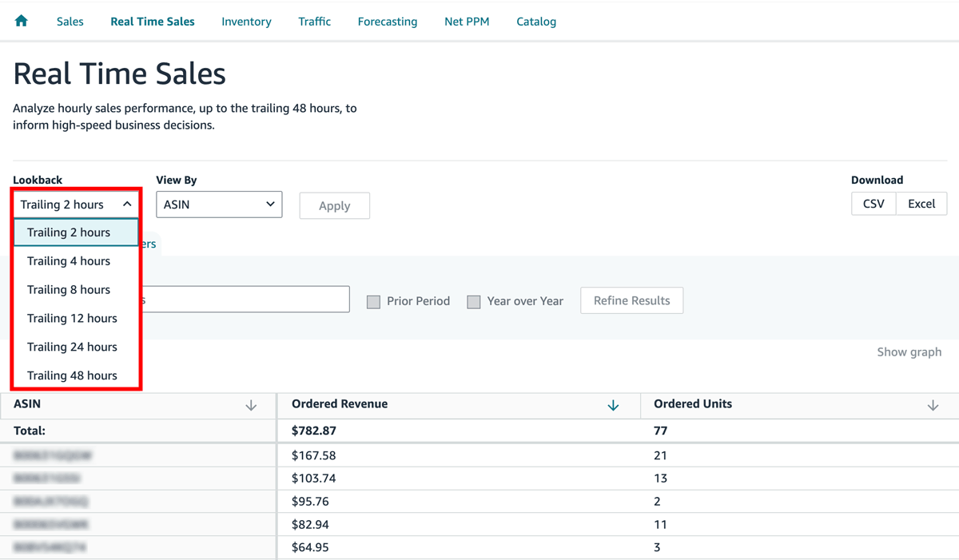This screenshot has width=959, height=560.
Task: Click the Apply button
Action: click(335, 205)
